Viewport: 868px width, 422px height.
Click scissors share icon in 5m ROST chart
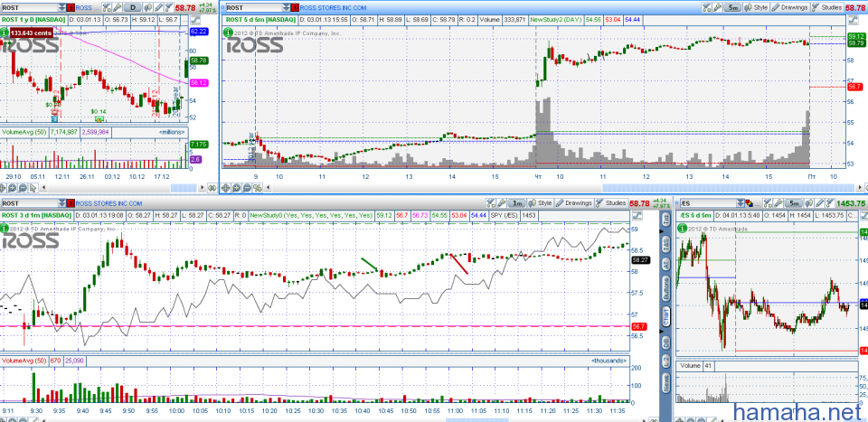pyautogui.click(x=706, y=8)
